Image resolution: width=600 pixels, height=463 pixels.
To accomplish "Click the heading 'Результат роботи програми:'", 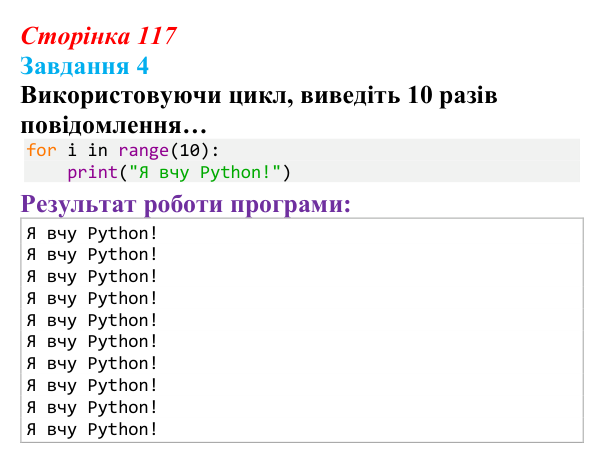I will point(186,204).
